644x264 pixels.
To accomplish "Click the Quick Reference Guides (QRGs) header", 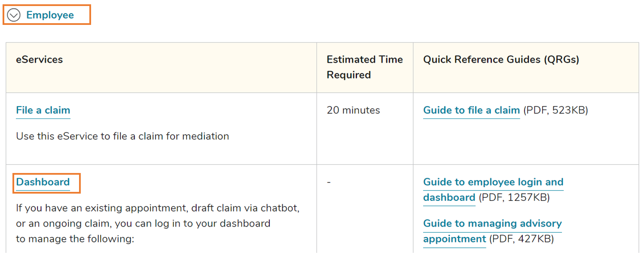I will [x=501, y=60].
